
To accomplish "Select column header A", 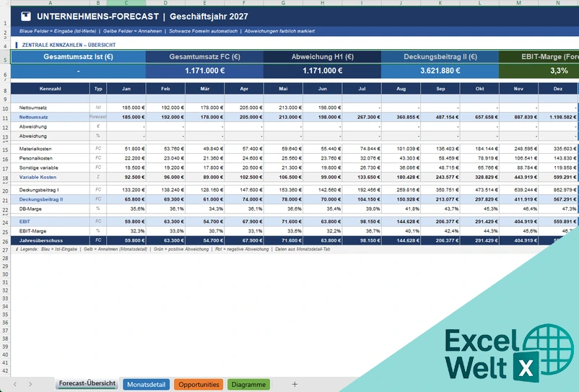I will (51, 3).
